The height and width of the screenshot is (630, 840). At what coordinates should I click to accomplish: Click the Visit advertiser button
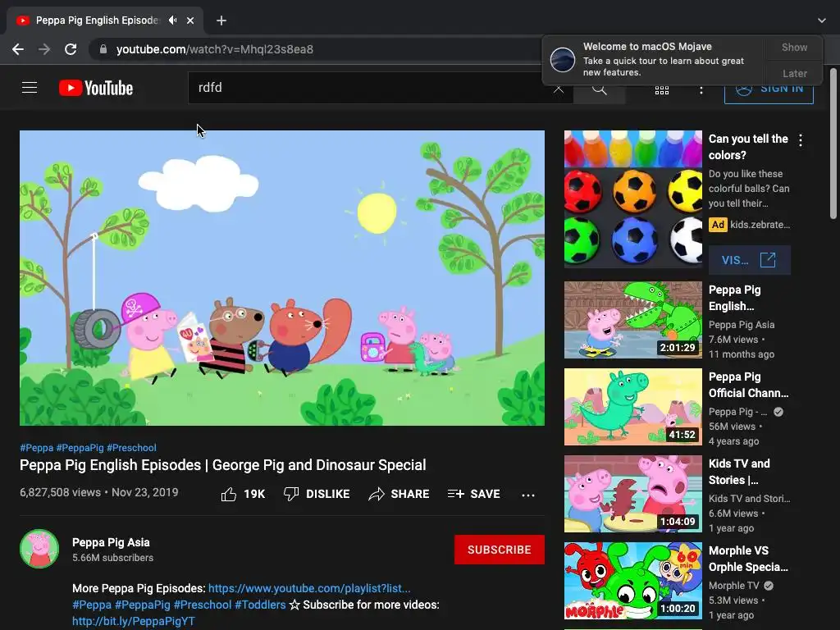750,260
